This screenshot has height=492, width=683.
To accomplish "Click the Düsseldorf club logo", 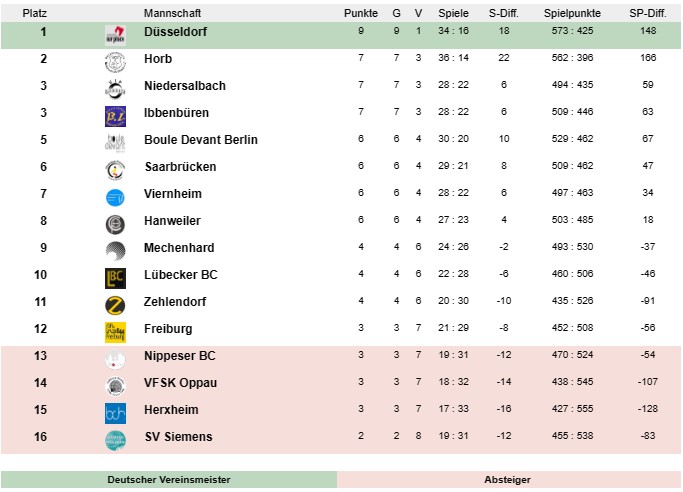I will (x=115, y=35).
